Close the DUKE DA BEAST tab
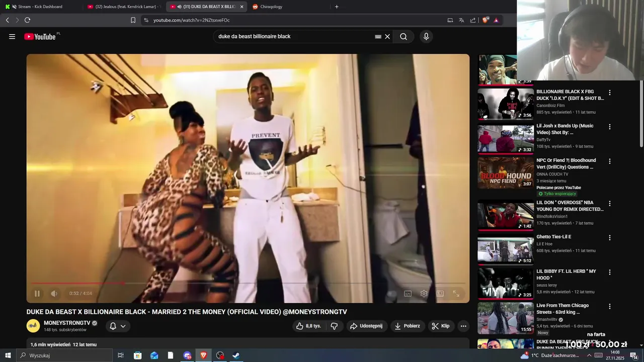This screenshot has height=362, width=644. click(x=242, y=7)
